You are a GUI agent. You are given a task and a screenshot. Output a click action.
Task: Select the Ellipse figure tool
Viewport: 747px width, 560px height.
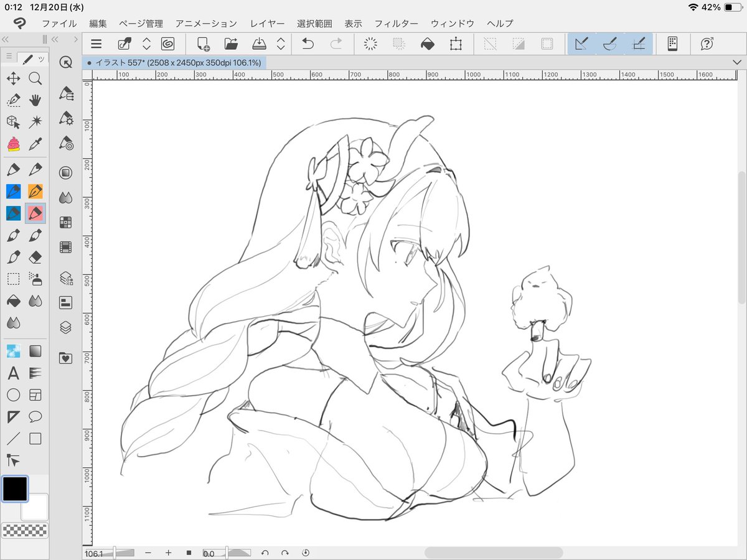click(13, 395)
